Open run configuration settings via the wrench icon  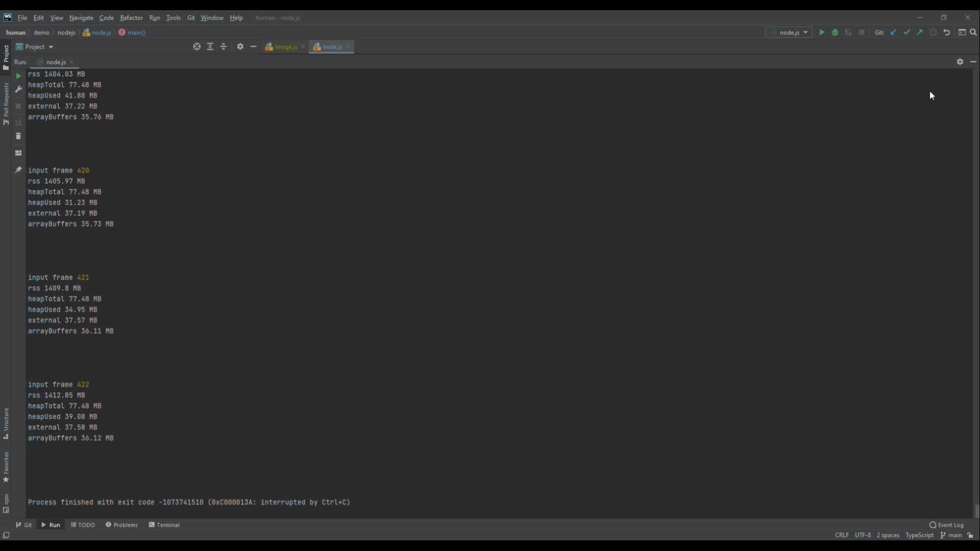tap(18, 89)
